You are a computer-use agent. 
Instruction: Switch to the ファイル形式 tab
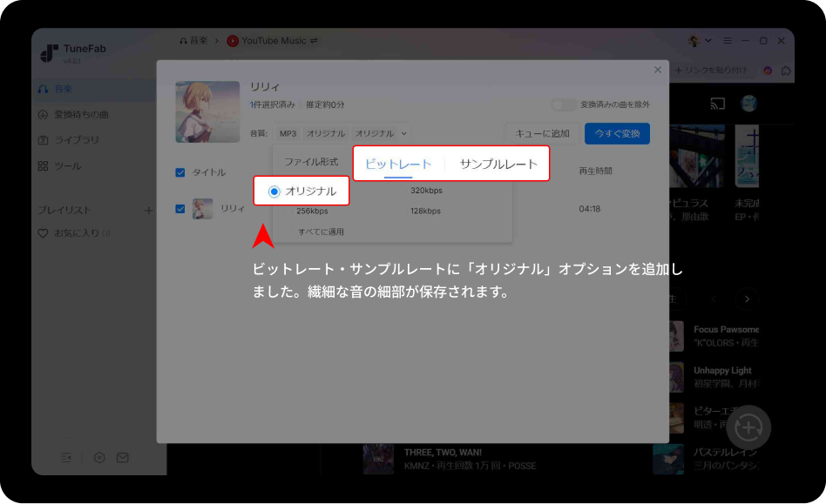pos(309,163)
